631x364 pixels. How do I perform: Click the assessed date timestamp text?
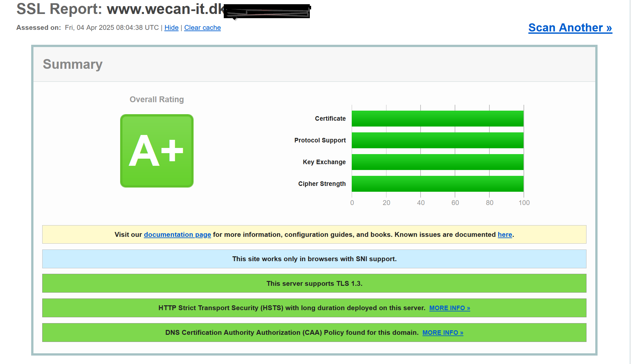click(112, 28)
